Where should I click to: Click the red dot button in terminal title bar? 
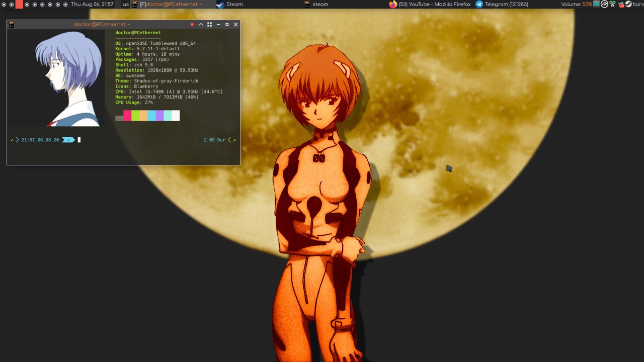192,24
